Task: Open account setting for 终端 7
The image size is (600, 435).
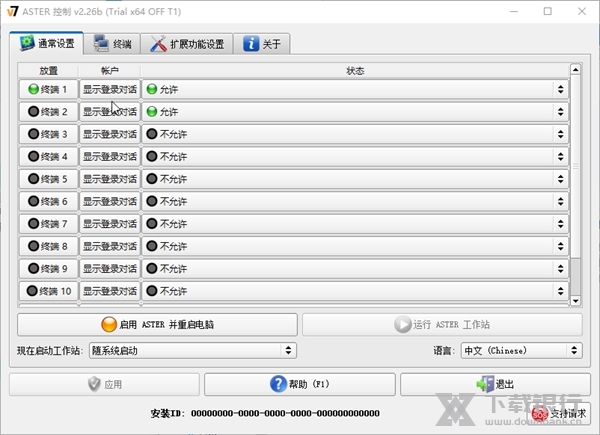Action: tap(110, 224)
